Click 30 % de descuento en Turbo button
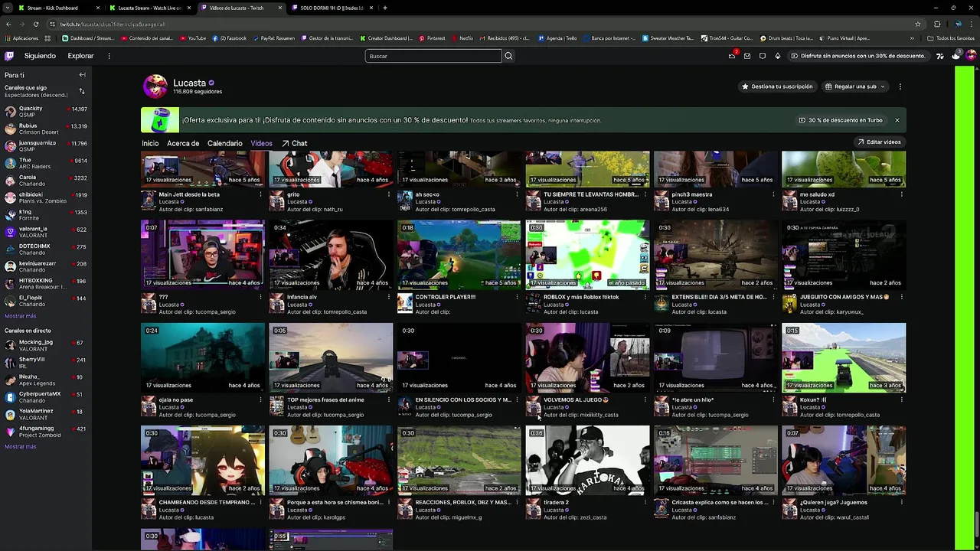The image size is (980, 551). tap(841, 120)
